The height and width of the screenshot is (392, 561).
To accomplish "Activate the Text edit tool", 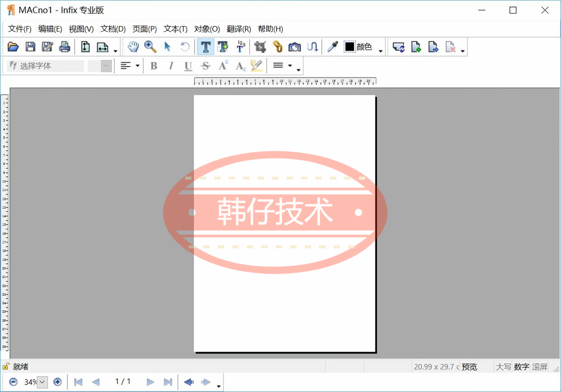I will 206,46.
